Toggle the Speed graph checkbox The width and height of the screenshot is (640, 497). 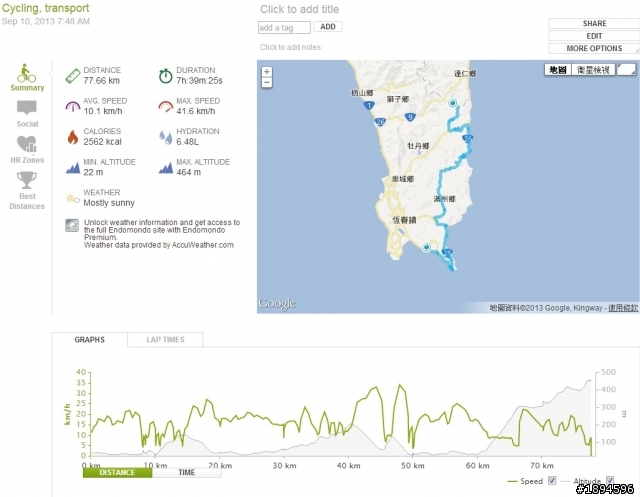click(552, 481)
